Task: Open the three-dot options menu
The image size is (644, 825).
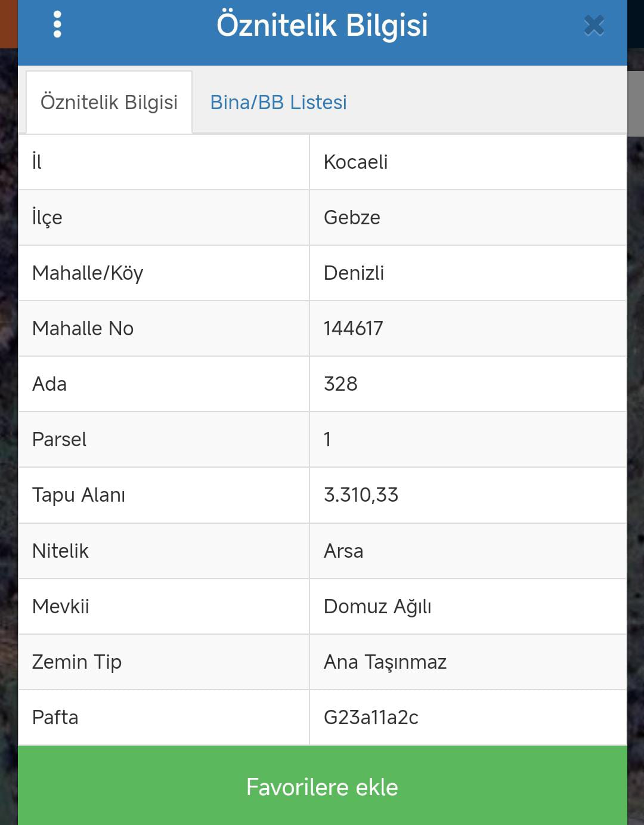Action: (57, 24)
